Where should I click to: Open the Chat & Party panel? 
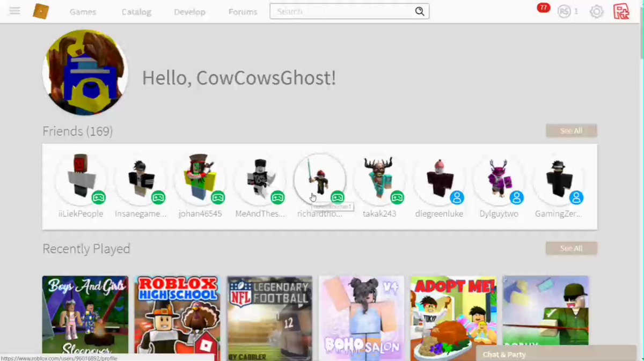pyautogui.click(x=556, y=354)
